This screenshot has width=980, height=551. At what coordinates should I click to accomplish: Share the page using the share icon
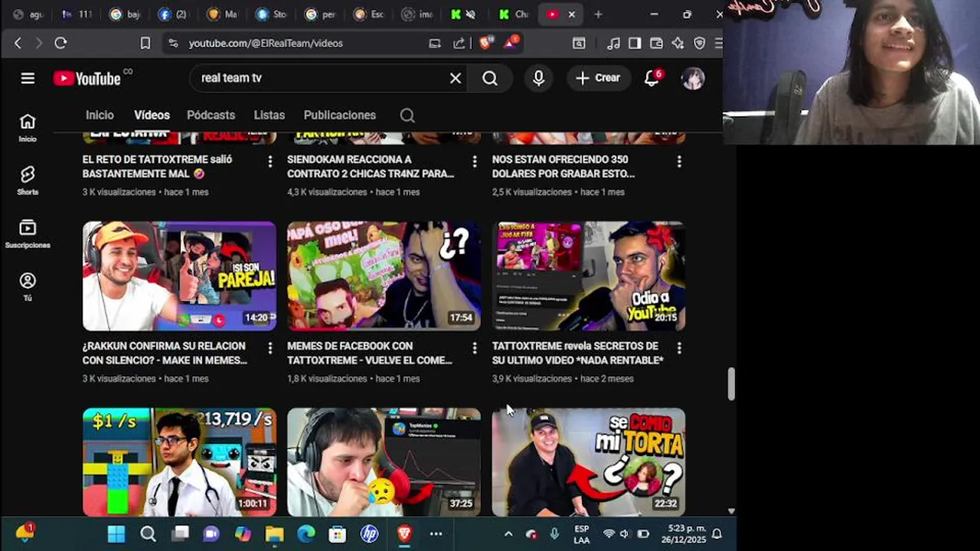459,44
